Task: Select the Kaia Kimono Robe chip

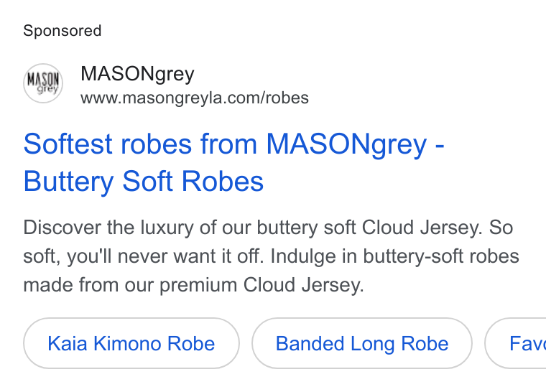Action: [x=131, y=343]
